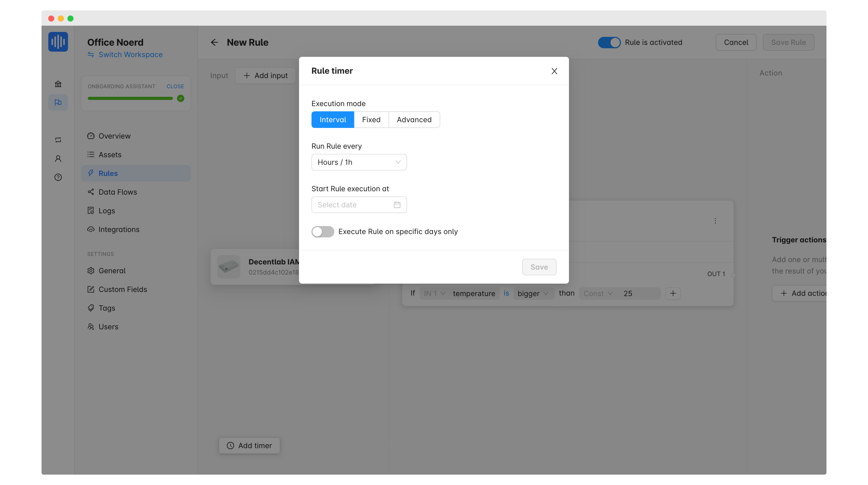Click the Data Flows share icon
This screenshot has height=485, width=868.
point(91,192)
